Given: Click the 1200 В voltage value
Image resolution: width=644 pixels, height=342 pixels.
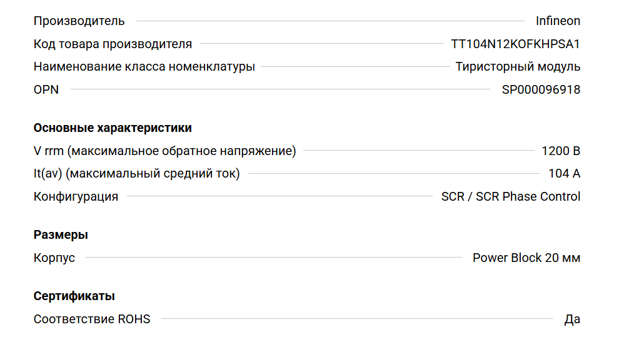Looking at the screenshot, I should point(561,151).
